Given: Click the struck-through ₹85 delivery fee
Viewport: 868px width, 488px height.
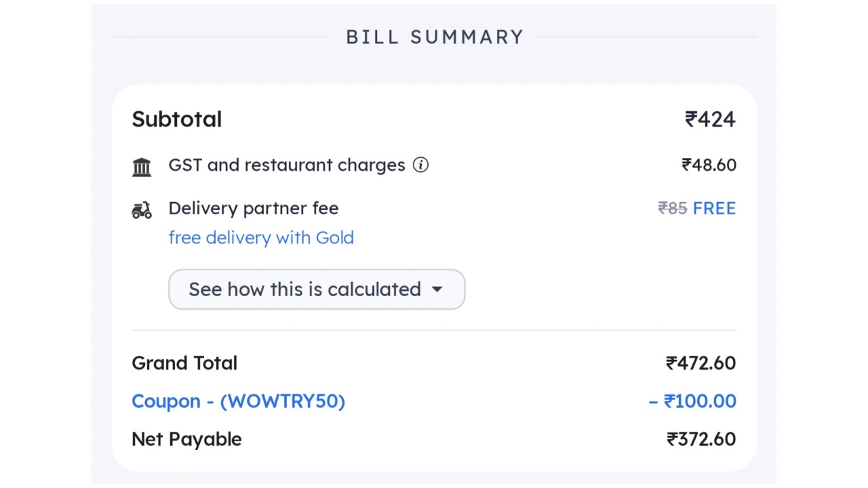Looking at the screenshot, I should coord(673,208).
